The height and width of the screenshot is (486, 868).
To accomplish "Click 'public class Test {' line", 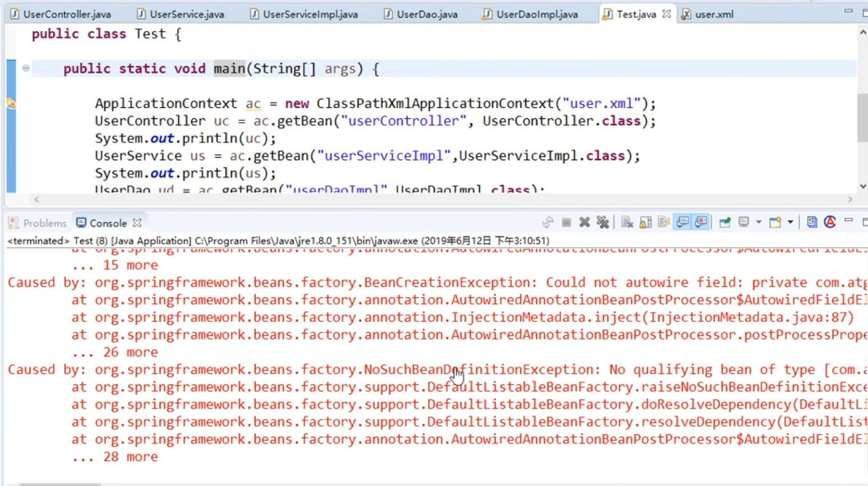I will 107,34.
